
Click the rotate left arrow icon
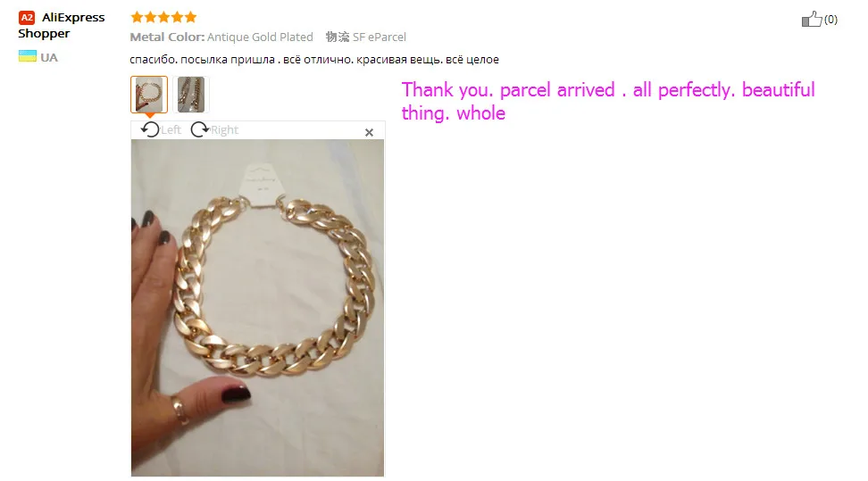[x=149, y=129]
